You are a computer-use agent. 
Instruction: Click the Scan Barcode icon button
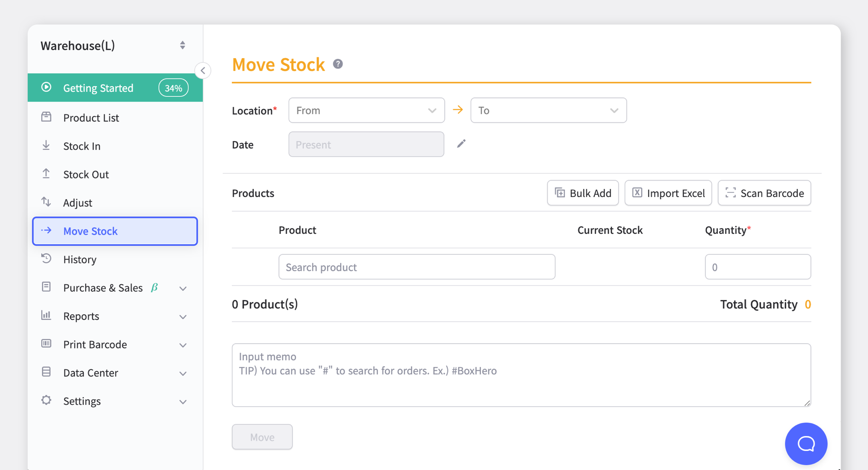pyautogui.click(x=731, y=193)
